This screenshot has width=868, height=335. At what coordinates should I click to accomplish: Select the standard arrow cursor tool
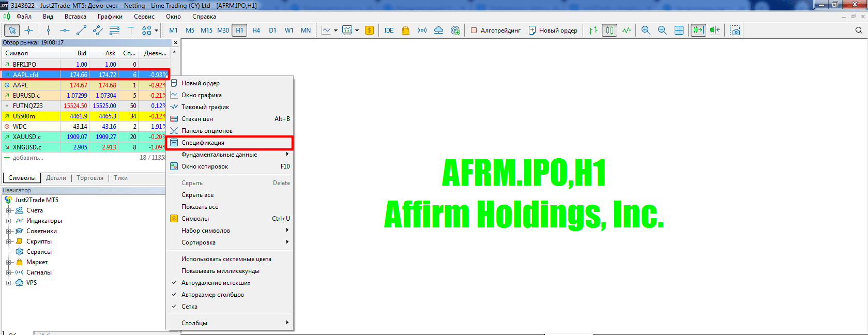tap(12, 31)
